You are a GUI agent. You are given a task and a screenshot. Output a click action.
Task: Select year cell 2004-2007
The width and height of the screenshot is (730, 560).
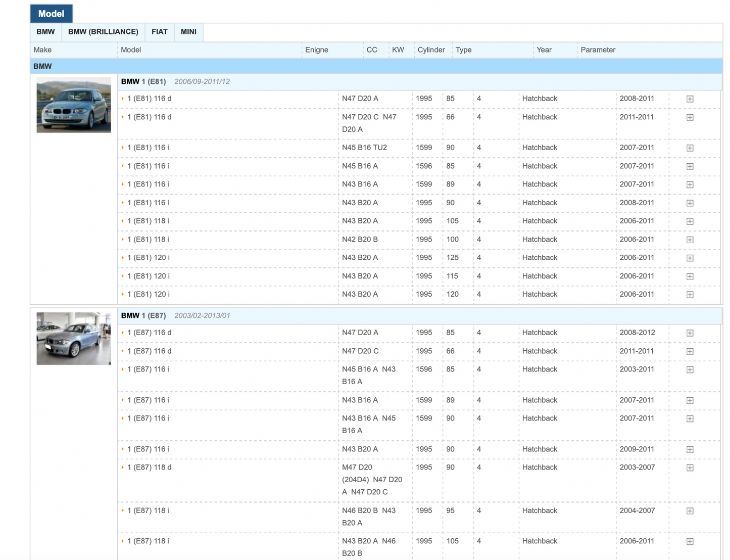point(637,510)
